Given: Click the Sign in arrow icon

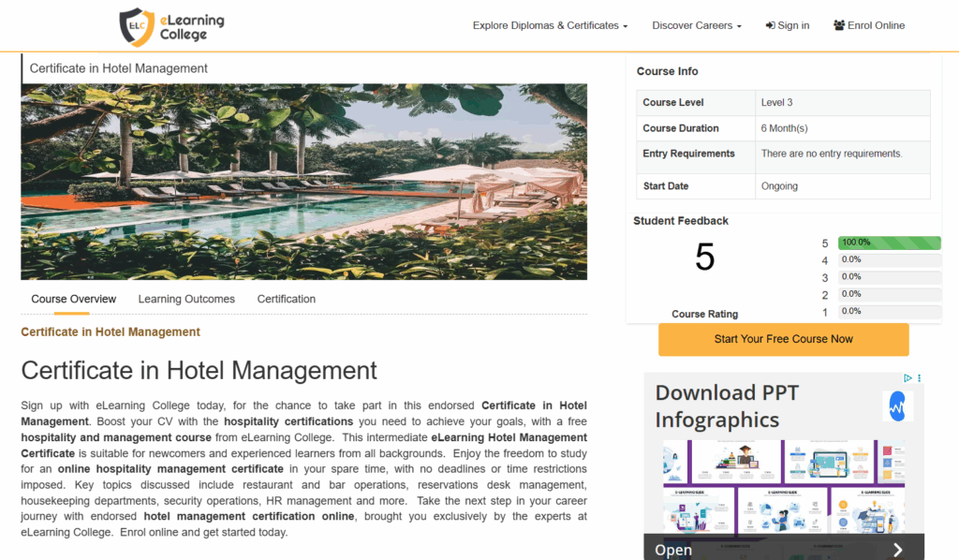Looking at the screenshot, I should [x=770, y=25].
